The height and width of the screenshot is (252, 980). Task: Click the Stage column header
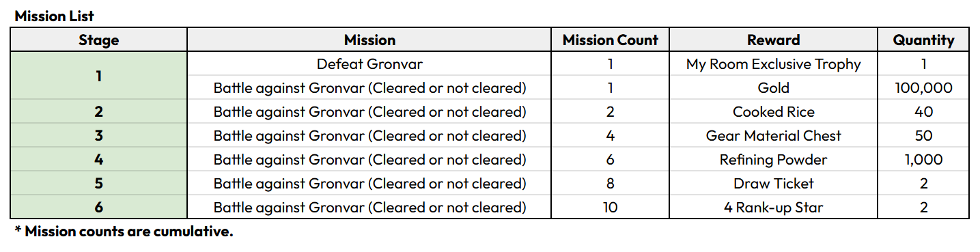[x=98, y=40]
